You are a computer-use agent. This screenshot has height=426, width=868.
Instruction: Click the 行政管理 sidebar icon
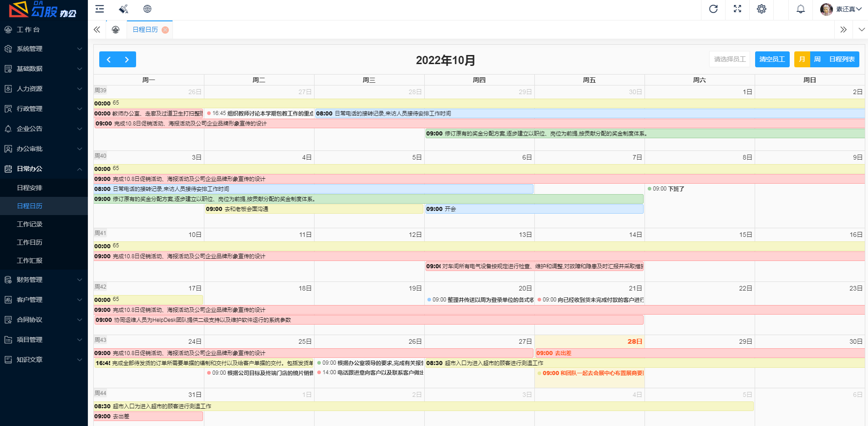point(8,109)
